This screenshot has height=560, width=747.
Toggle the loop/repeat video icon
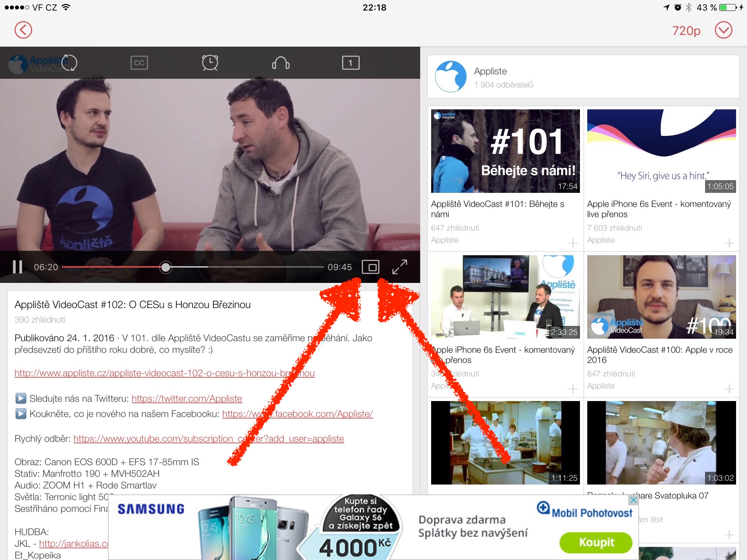pyautogui.click(x=69, y=63)
